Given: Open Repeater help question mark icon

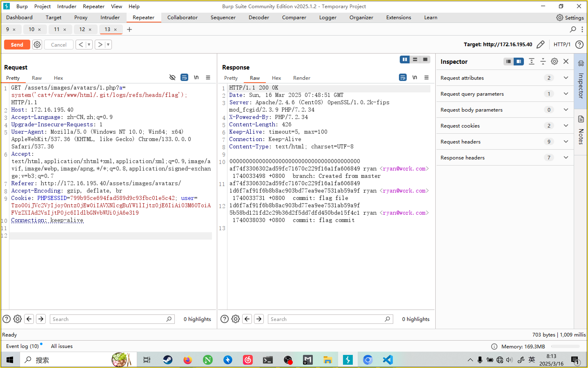Looking at the screenshot, I should 579,44.
